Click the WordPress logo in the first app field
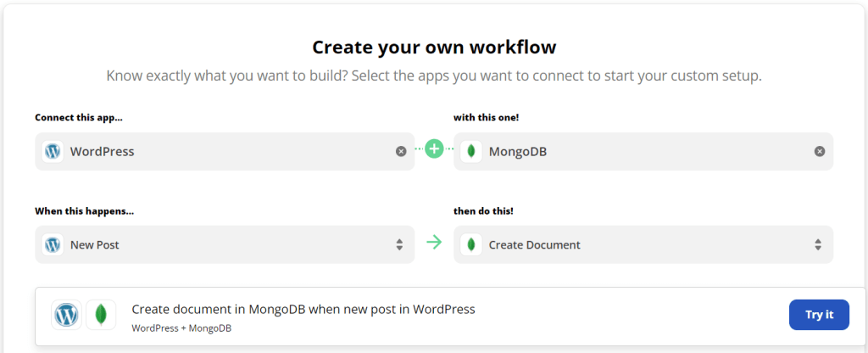The image size is (868, 353). point(53,151)
